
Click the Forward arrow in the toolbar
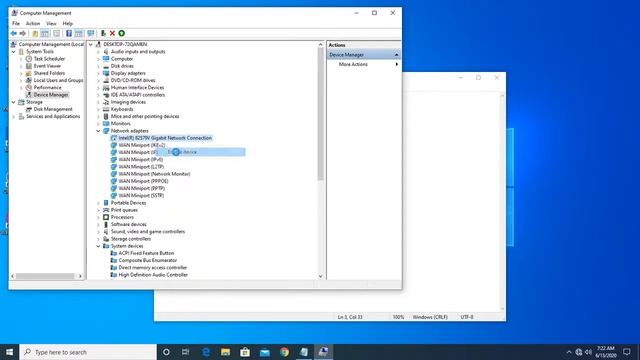pyautogui.click(x=23, y=33)
